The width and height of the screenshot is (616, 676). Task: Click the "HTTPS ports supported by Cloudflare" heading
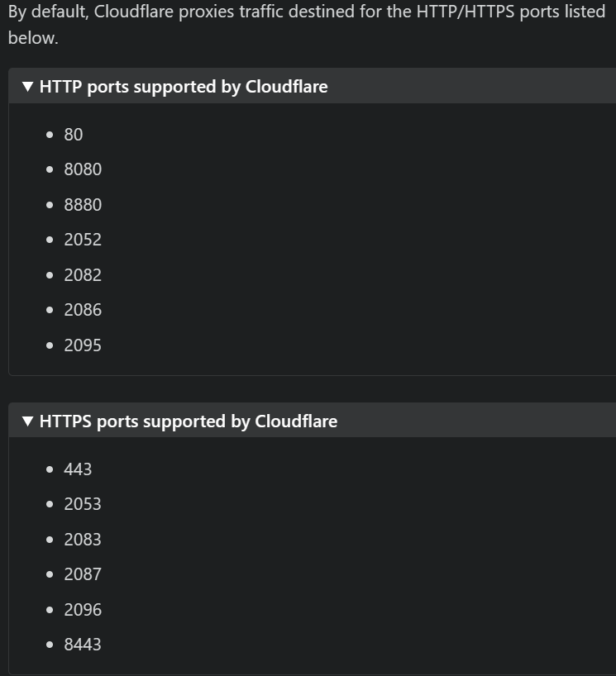tap(189, 421)
